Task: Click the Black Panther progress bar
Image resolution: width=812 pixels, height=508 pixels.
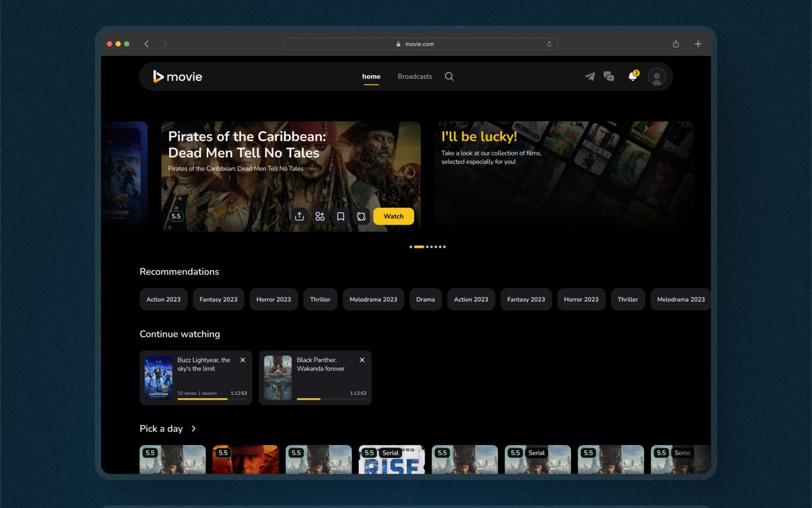Action: point(331,399)
